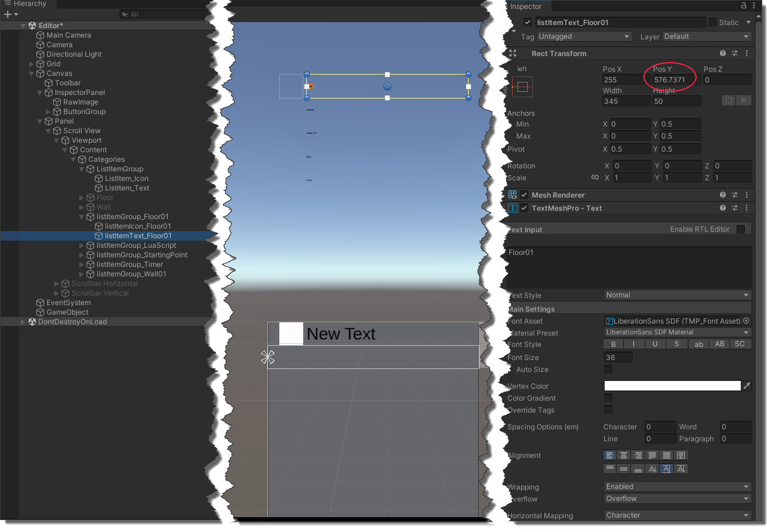The height and width of the screenshot is (532, 767).
Task: Select left horizontal text alignment icon
Action: pyautogui.click(x=610, y=456)
